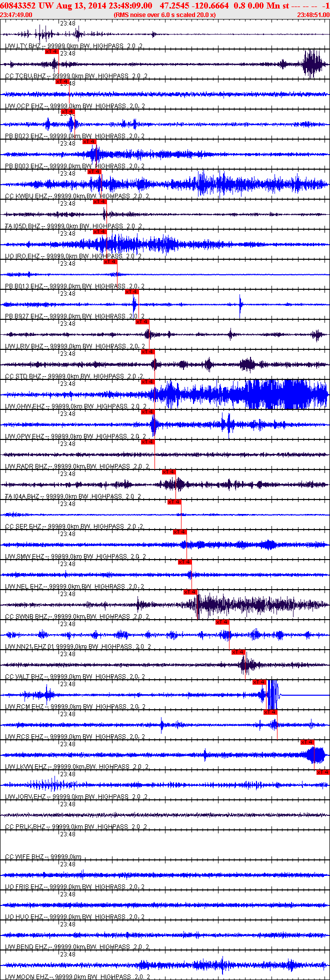The image size is (330, 980).
Task: Click the pick flag on UW.JORV trace
Action: [323, 772]
